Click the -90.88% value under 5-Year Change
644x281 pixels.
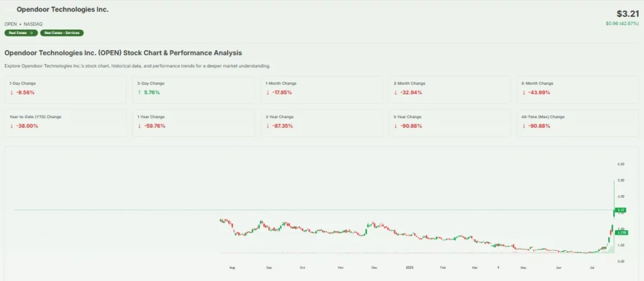[411, 126]
